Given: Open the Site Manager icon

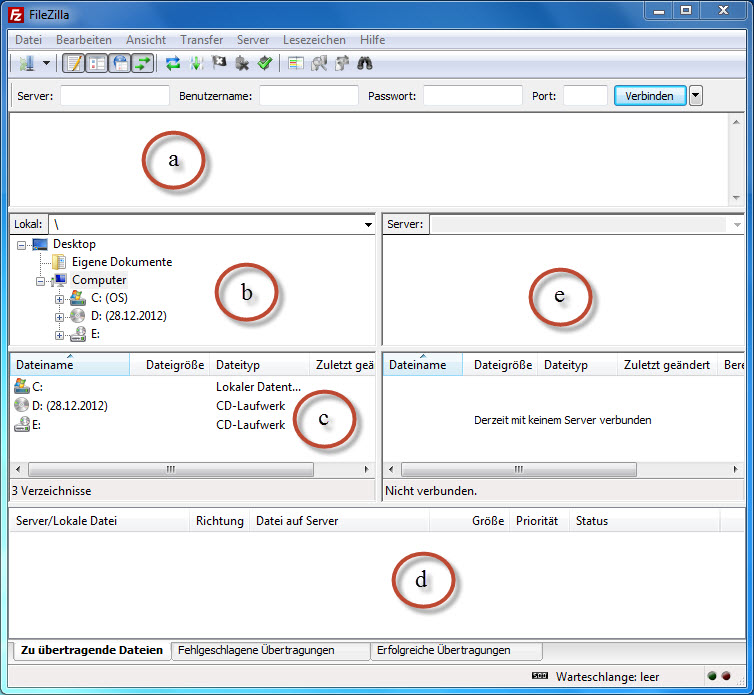Looking at the screenshot, I should pos(27,63).
